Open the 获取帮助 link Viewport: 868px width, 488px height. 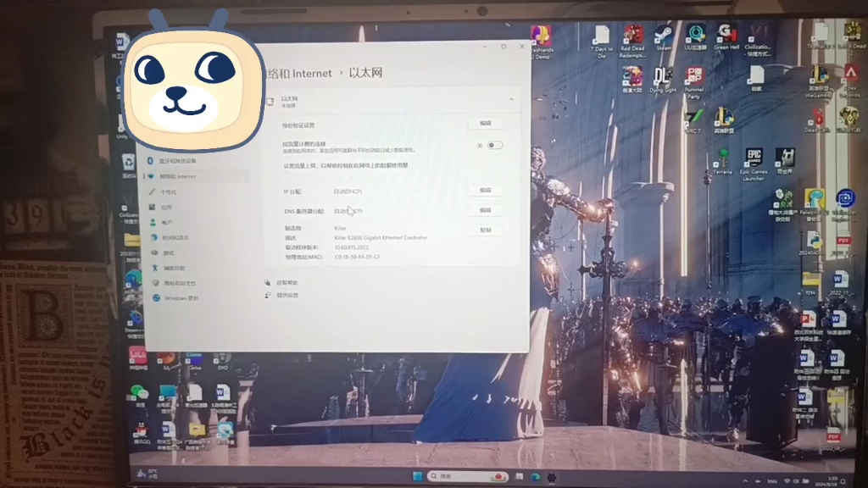[287, 283]
